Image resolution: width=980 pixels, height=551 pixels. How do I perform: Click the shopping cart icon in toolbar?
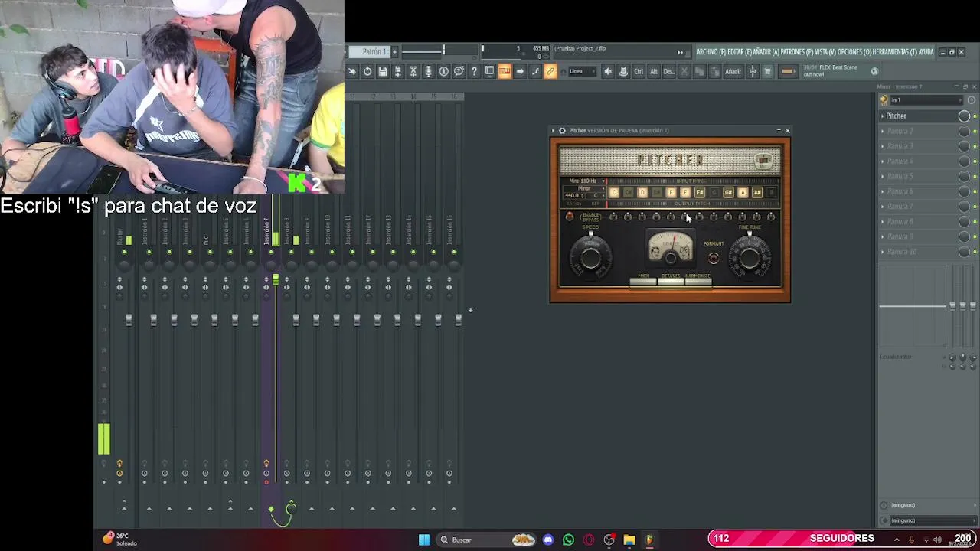[767, 71]
